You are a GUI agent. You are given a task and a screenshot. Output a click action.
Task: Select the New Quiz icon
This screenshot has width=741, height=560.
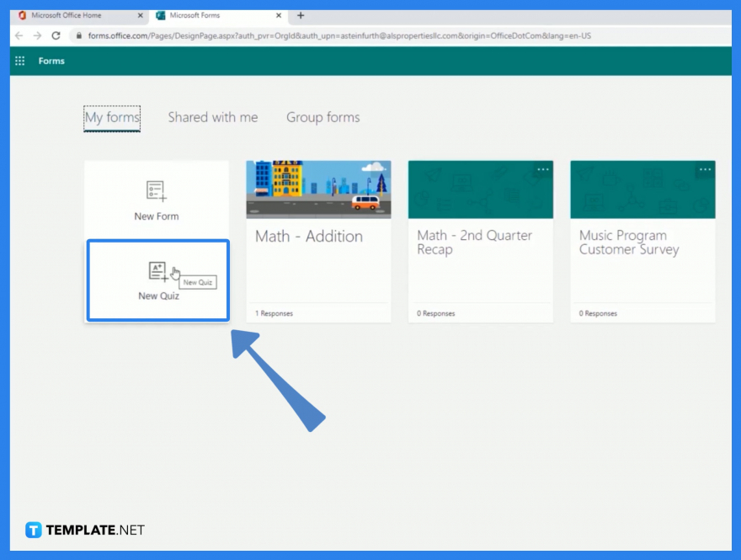point(157,269)
